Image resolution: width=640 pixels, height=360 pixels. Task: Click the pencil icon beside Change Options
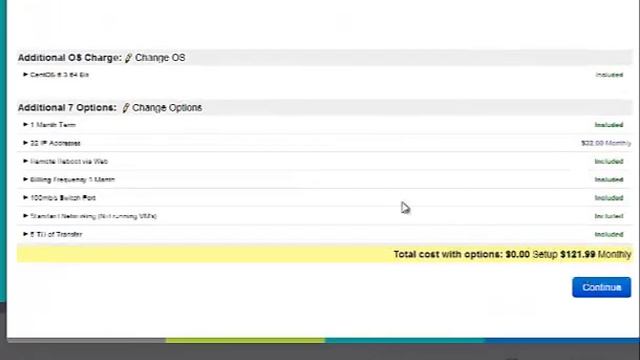click(126, 108)
